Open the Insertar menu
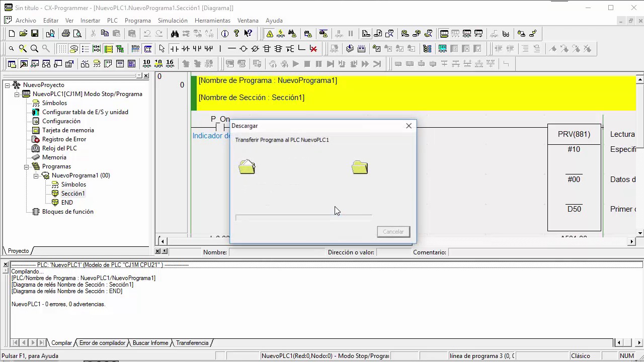Screen dimensions: 644x362 point(90,21)
